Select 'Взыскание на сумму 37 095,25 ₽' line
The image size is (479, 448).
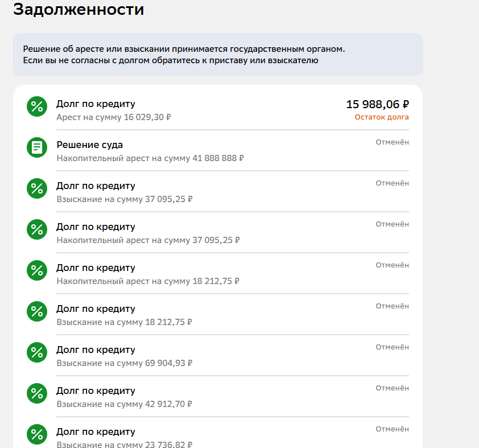tap(125, 199)
